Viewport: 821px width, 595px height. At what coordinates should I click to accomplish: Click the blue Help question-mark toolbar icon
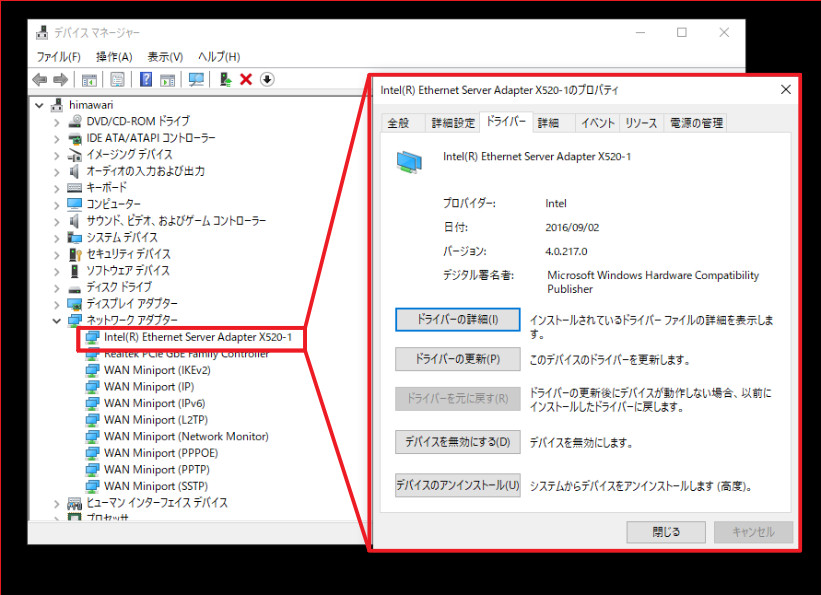pos(146,80)
